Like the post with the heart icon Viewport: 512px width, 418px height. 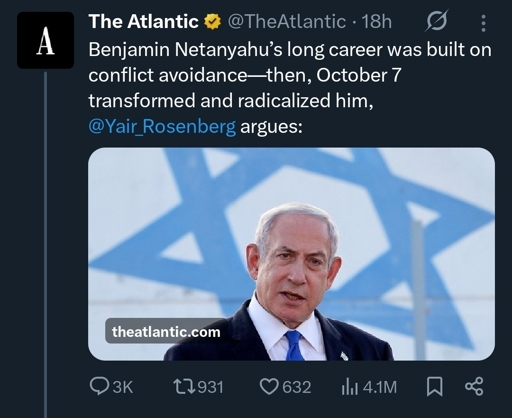(269, 387)
